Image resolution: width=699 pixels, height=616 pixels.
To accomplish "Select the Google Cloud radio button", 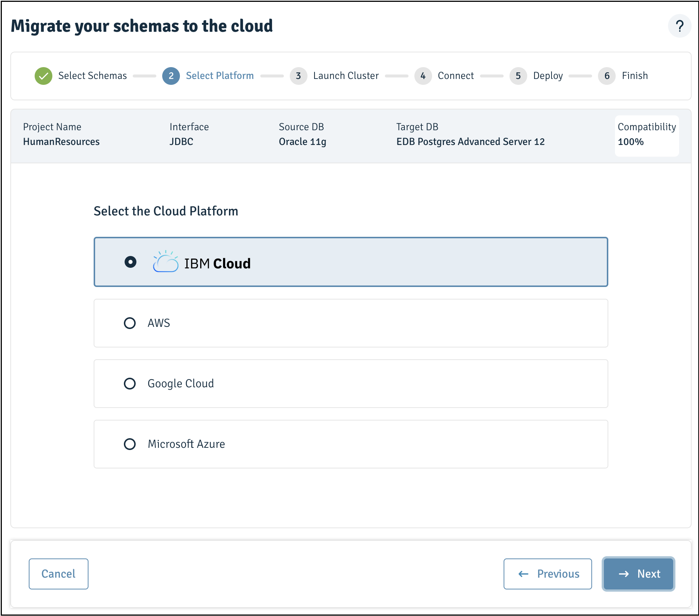I will coord(130,384).
